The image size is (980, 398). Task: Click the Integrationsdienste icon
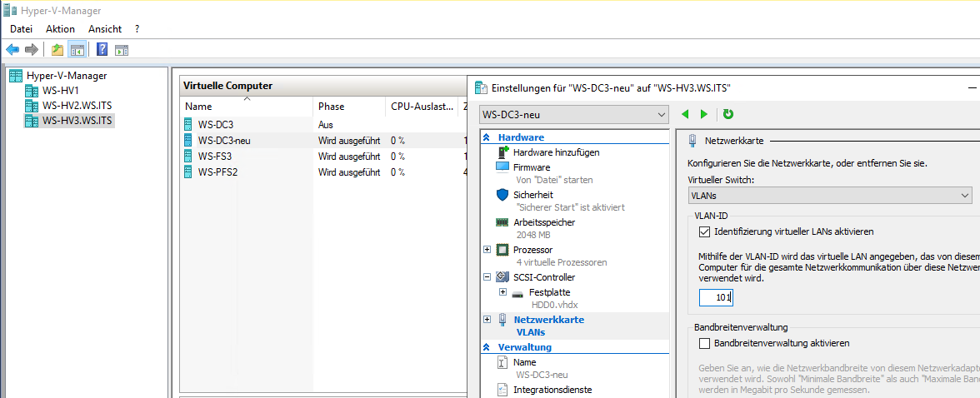(502, 390)
